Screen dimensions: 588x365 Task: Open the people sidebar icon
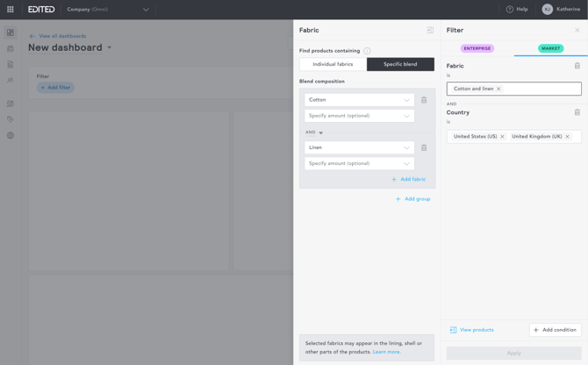(x=11, y=80)
